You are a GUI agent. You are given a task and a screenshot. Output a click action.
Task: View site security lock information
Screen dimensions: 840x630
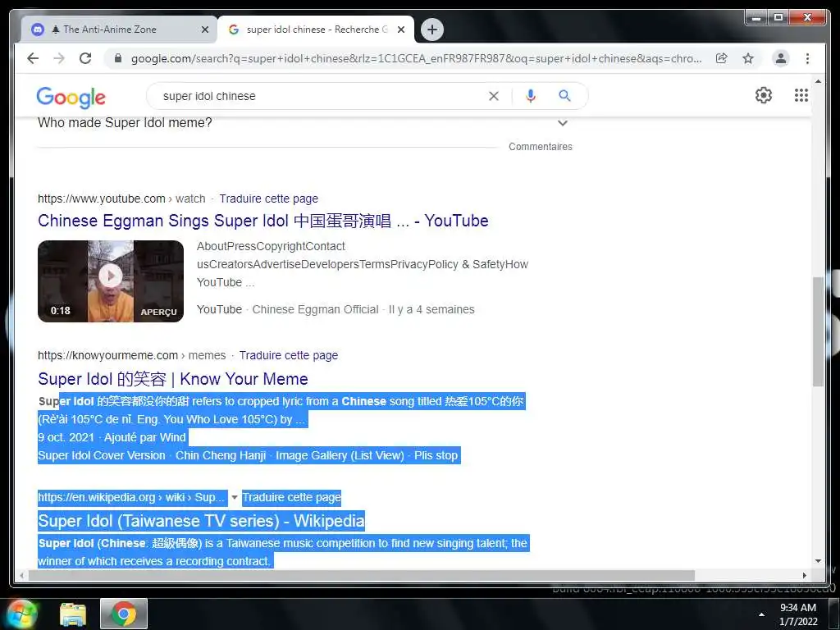pos(118,58)
